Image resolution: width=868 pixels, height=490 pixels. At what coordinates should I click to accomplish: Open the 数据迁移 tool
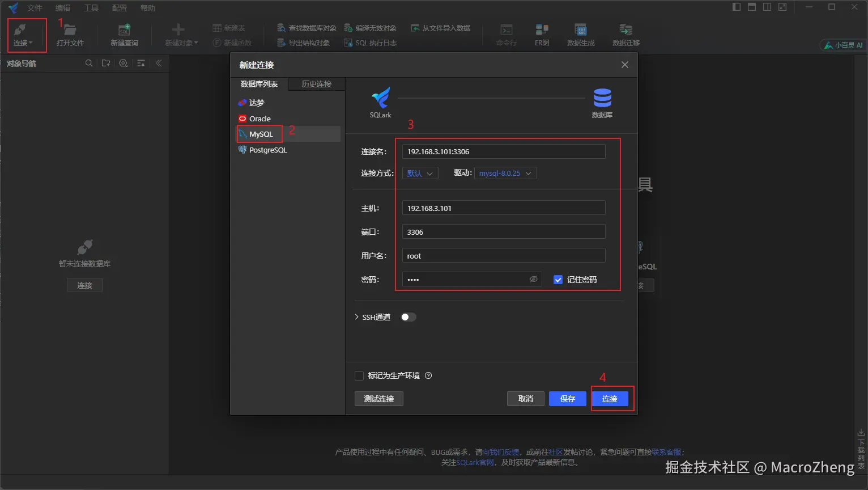[626, 35]
